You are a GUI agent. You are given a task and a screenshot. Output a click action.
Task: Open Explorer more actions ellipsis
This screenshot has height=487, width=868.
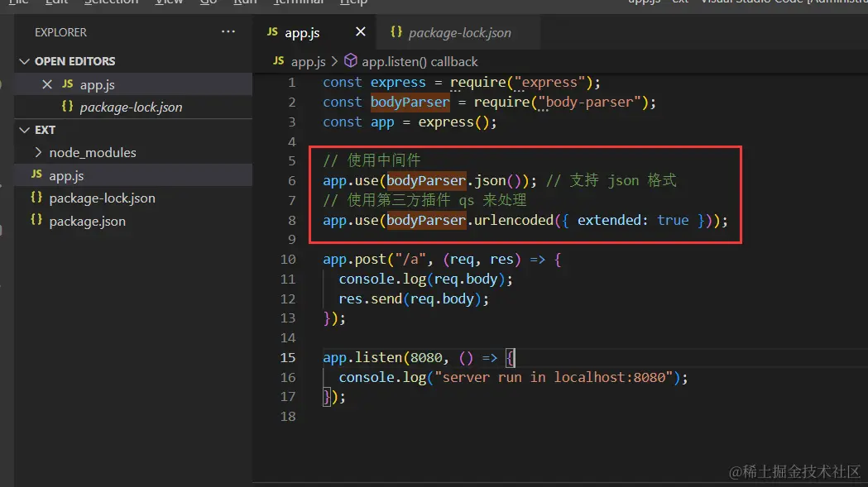[x=228, y=32]
